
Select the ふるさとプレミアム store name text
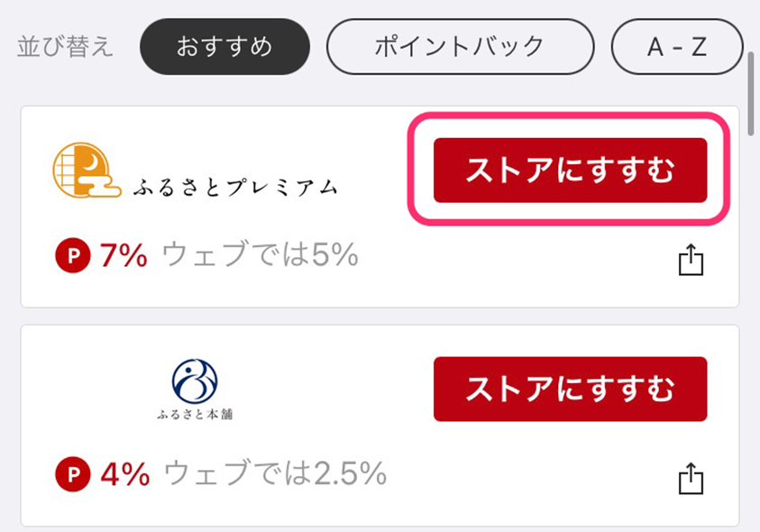click(x=235, y=188)
